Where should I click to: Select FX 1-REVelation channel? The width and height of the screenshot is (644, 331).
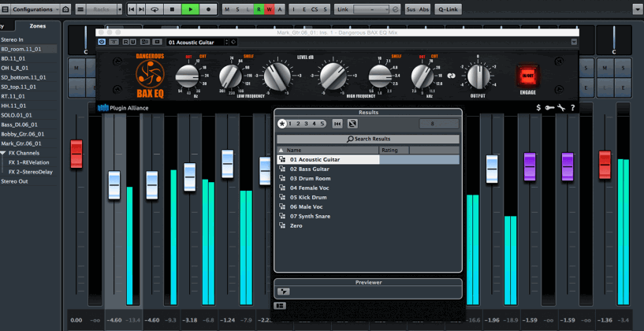tap(28, 162)
